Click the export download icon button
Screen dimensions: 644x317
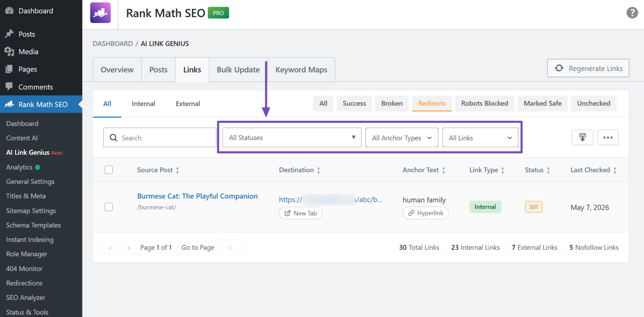coord(583,138)
